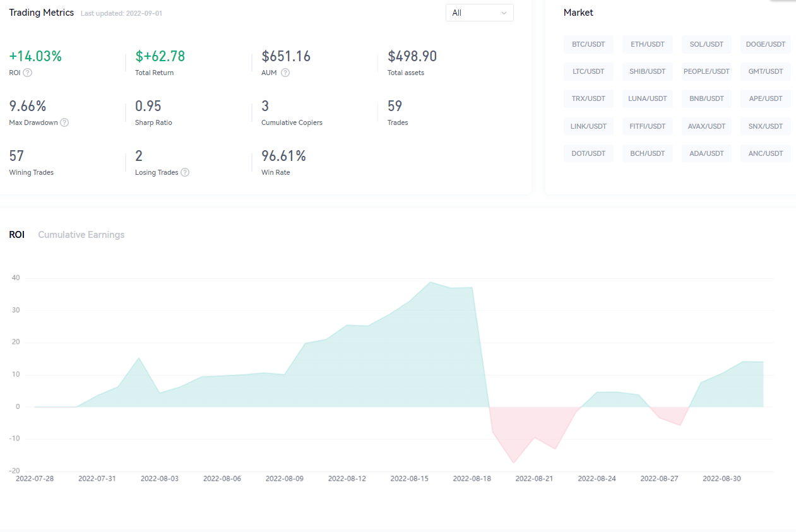Click the Max Drawdown help icon
796x532 pixels.
pos(64,122)
